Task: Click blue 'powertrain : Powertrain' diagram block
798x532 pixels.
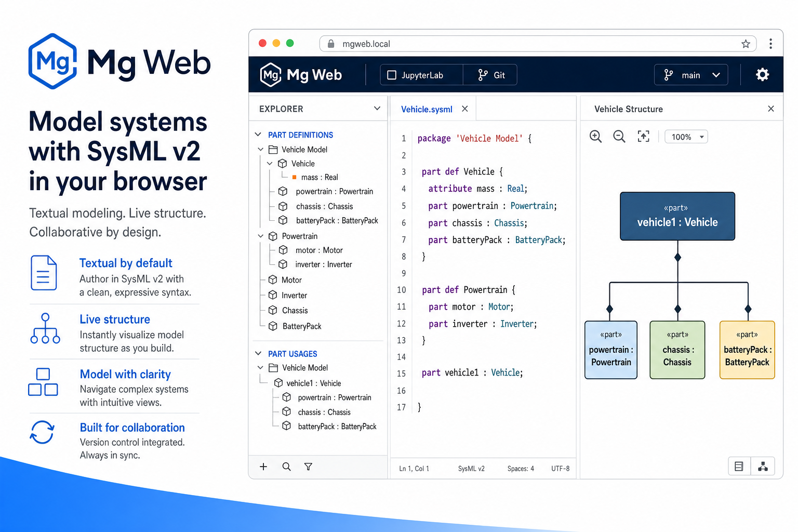Action: tap(611, 350)
